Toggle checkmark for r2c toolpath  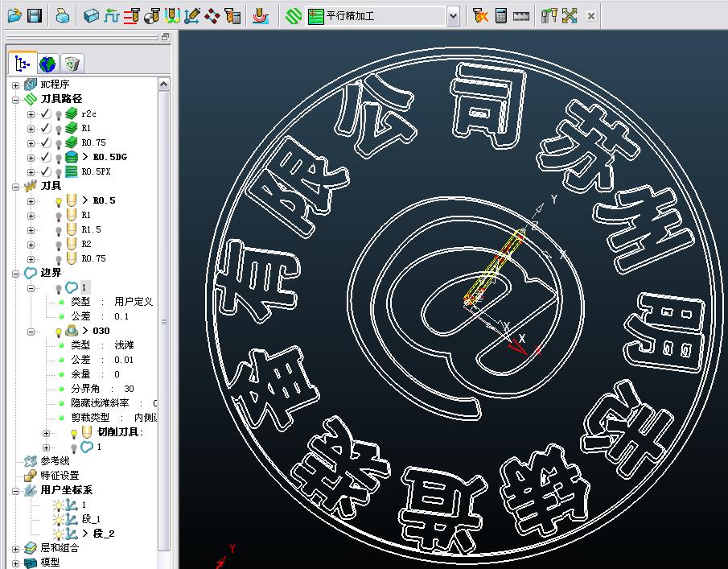[x=46, y=113]
